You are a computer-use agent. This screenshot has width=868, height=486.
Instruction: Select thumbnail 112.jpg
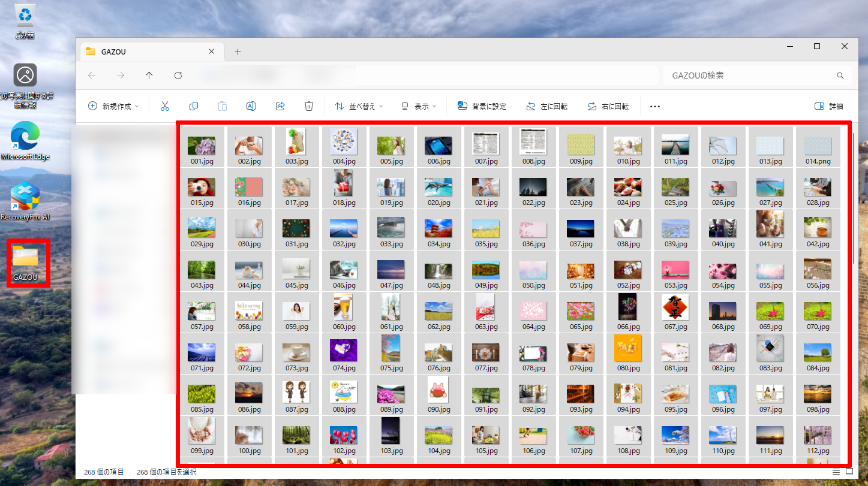click(x=818, y=435)
